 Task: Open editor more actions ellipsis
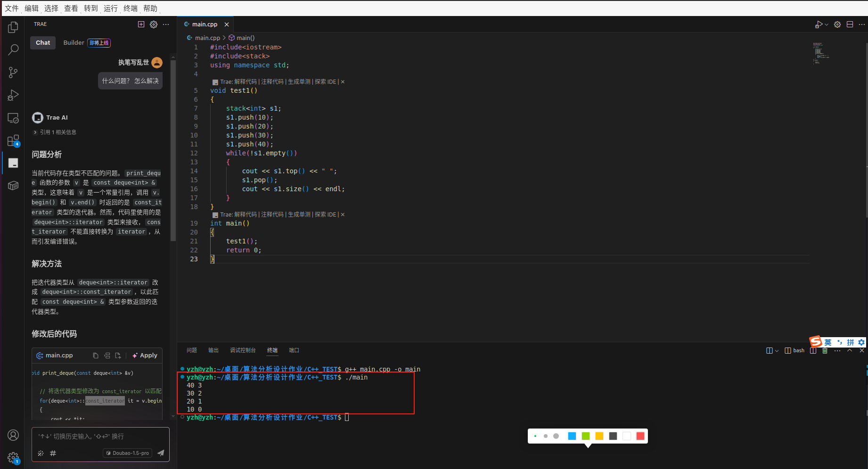pos(862,24)
